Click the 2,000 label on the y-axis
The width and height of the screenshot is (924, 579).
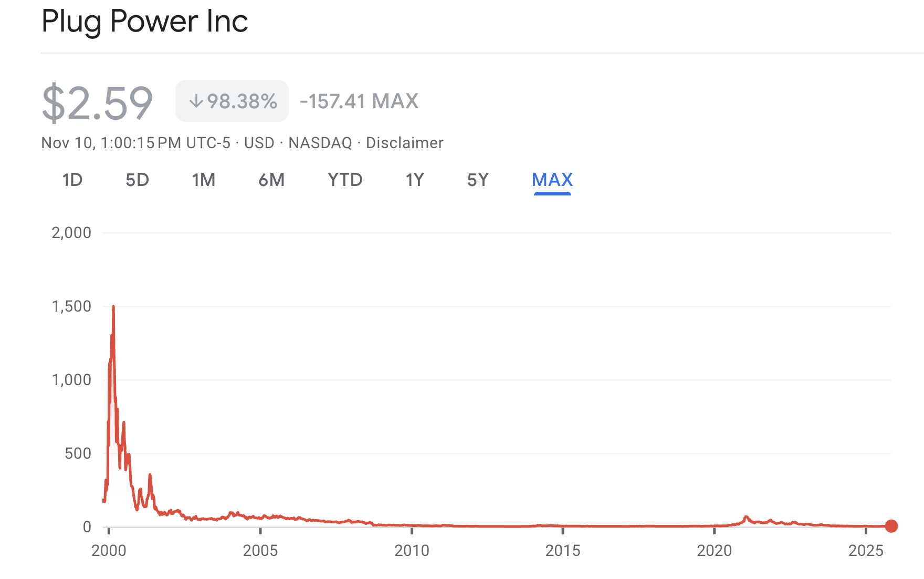[71, 233]
